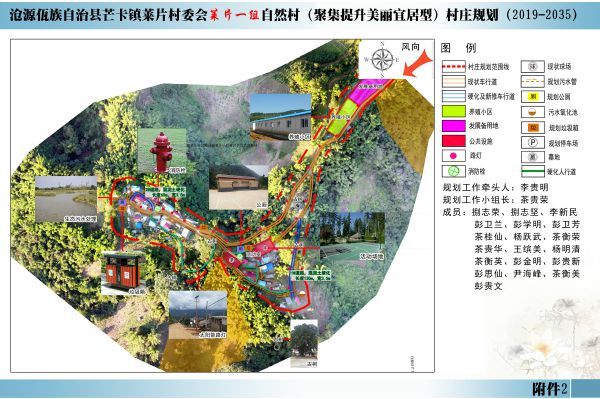Image resolution: width=600 pixels, height=399 pixels.
Task: Click the 规划工作牵头人：李贵明 line
Action: point(496,187)
